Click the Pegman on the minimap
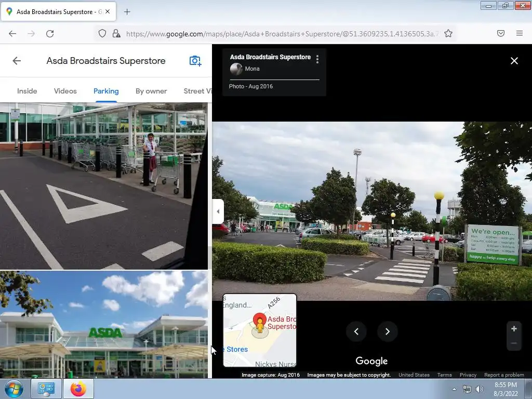 [260, 325]
